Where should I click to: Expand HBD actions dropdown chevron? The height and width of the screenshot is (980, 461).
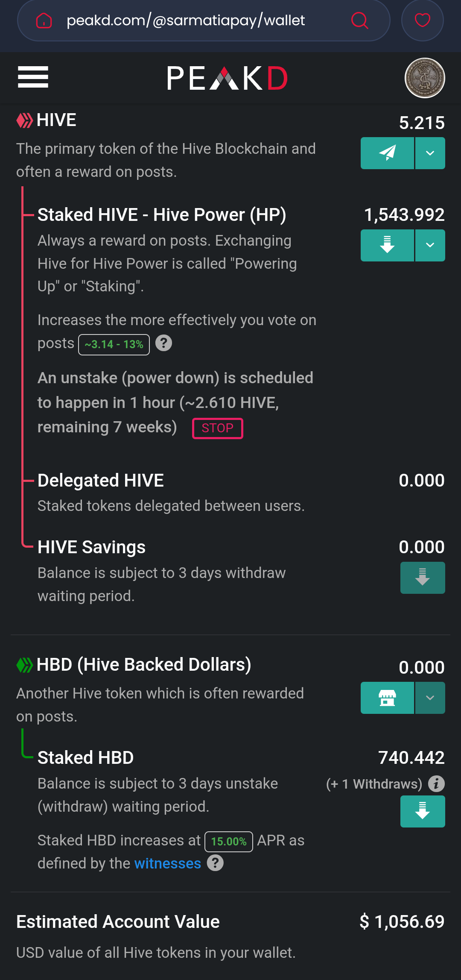coord(430,698)
